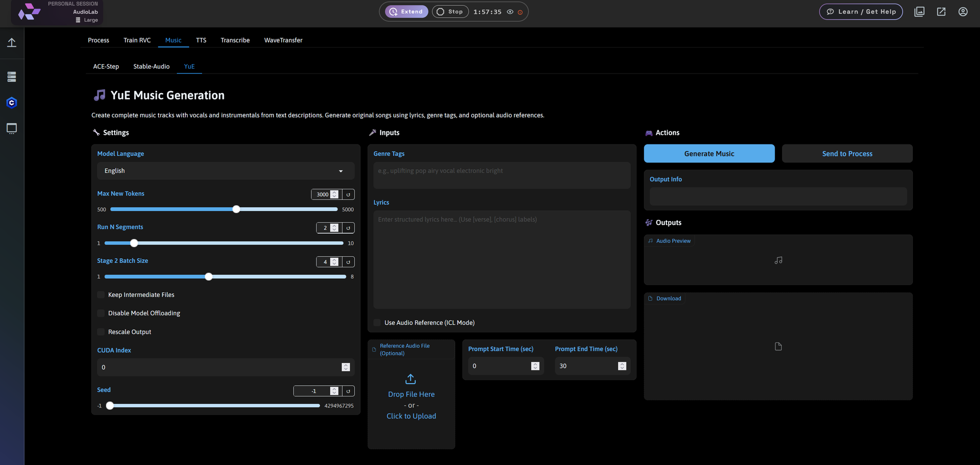Screen dimensions: 980x465
Task: Open the Model Language dropdown
Action: coord(225,171)
